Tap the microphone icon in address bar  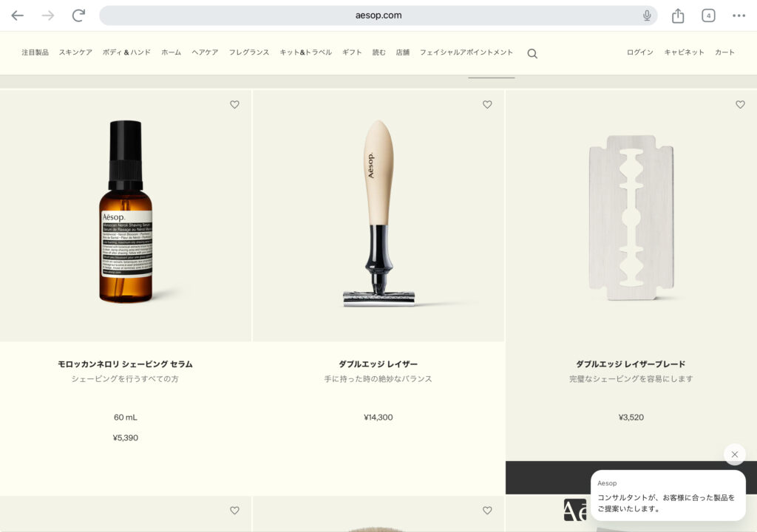[x=647, y=16]
